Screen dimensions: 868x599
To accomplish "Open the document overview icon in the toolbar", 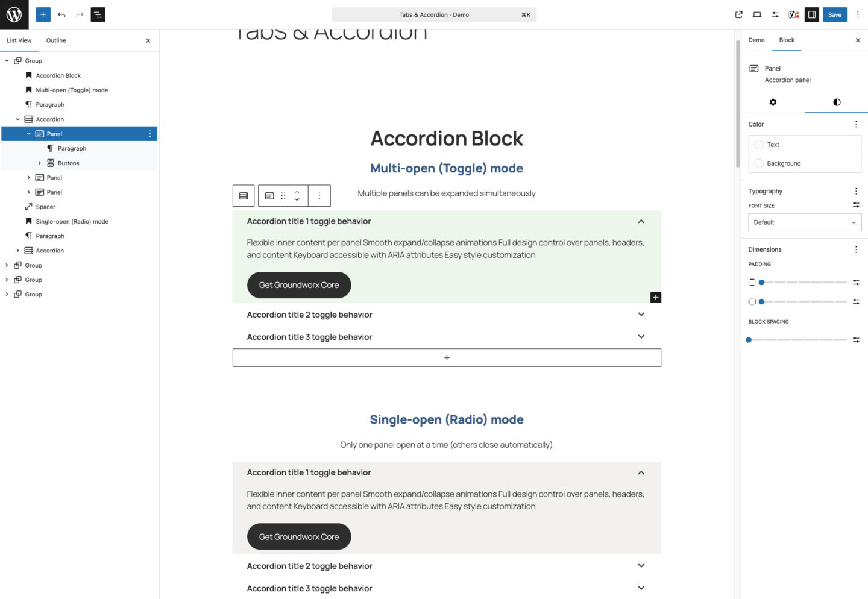I will pyautogui.click(x=97, y=14).
